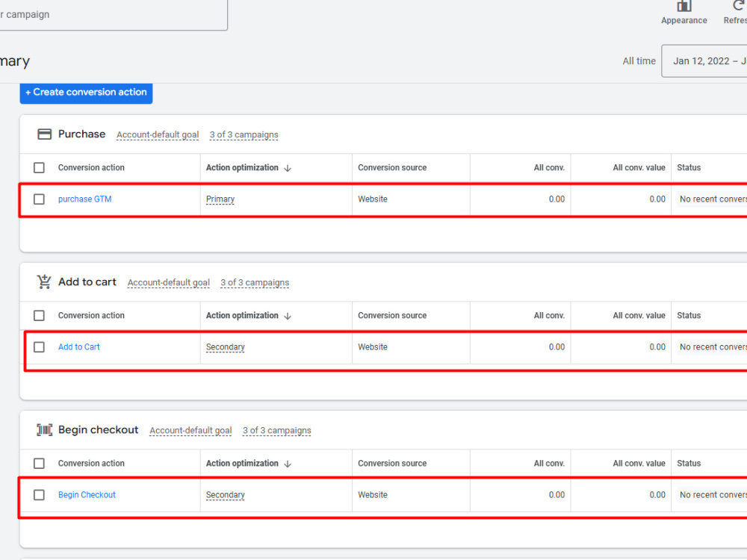Open Secondary optimization setting for Begin Checkout
747x560 pixels.
coord(226,495)
